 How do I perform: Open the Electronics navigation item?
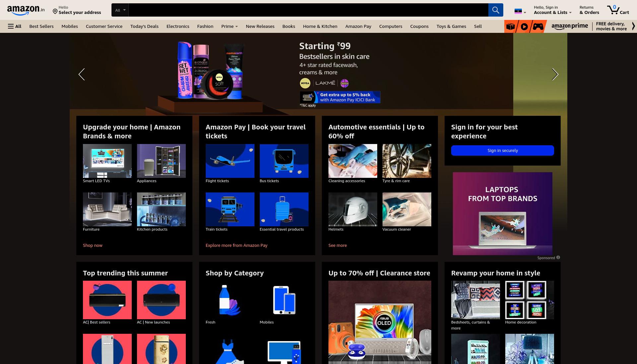[x=178, y=26]
